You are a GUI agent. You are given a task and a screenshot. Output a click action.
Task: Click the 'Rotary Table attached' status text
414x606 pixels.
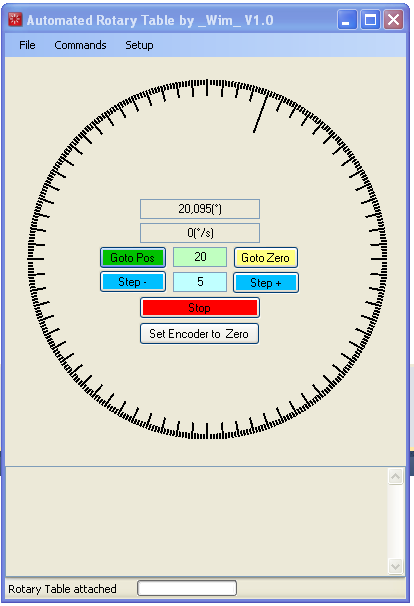click(62, 589)
